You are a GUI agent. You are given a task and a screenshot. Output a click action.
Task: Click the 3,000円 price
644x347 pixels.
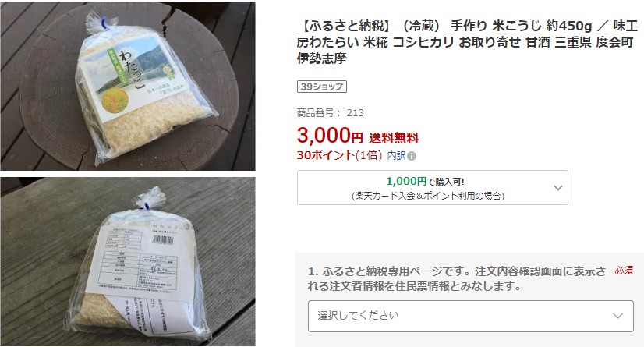click(330, 136)
